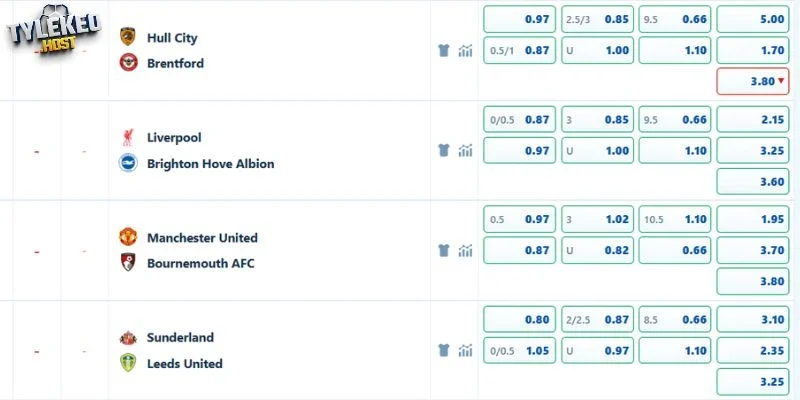Choose Manchester United 1.95 win odds
Viewport: 800px width, 400px height.
pyautogui.click(x=753, y=219)
